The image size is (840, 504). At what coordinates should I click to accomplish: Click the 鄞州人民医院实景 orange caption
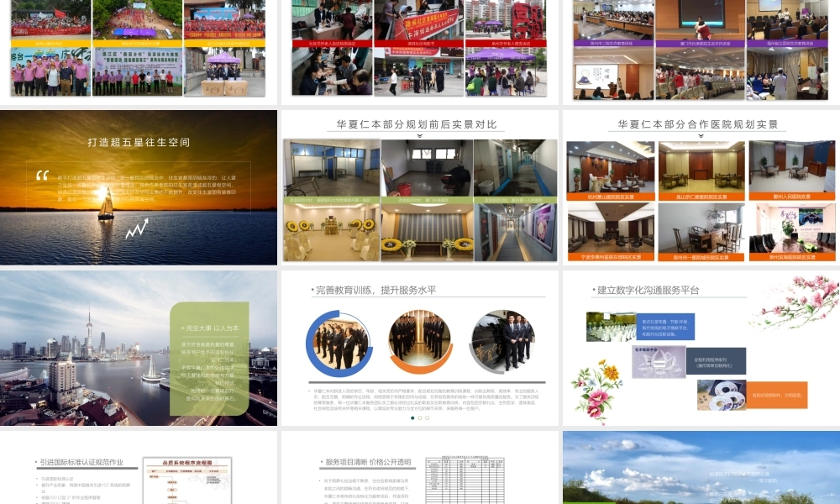(792, 197)
